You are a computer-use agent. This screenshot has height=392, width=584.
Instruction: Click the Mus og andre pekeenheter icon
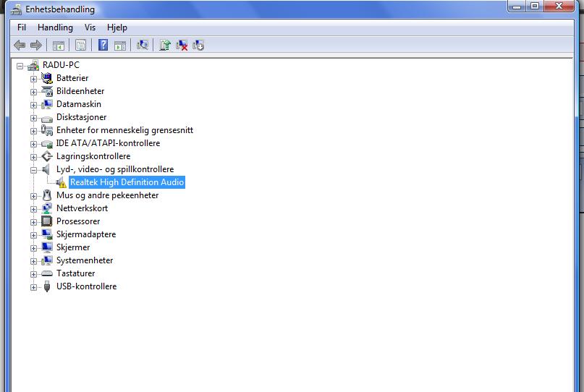47,195
